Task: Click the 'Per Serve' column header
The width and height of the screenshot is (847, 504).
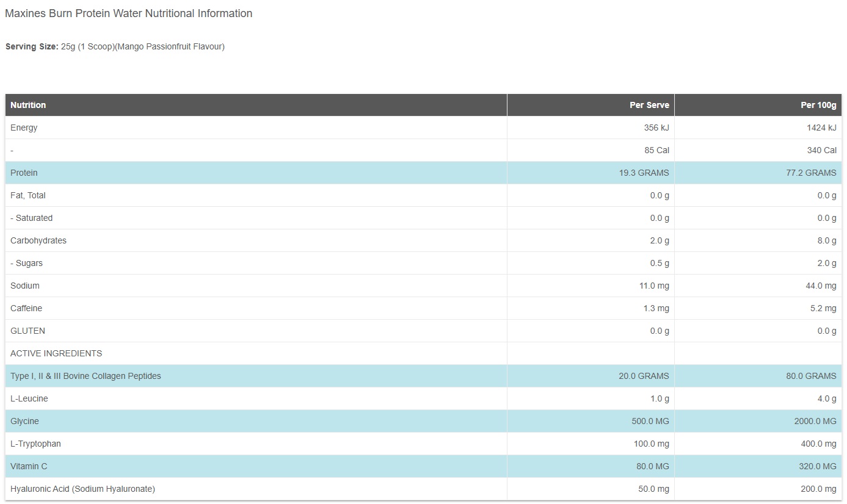Action: click(649, 105)
